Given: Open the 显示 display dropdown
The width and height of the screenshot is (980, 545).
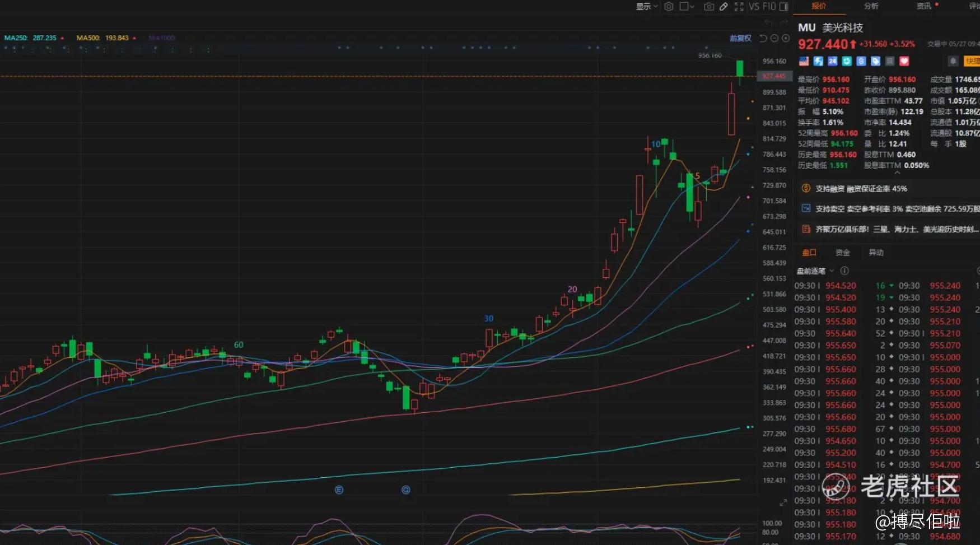Looking at the screenshot, I should [647, 7].
